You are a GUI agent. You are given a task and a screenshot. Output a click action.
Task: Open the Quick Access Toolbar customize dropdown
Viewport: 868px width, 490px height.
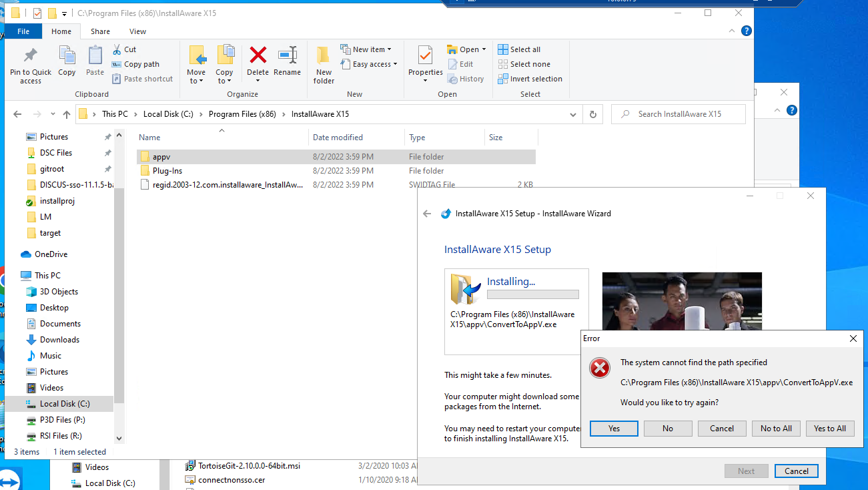click(64, 13)
